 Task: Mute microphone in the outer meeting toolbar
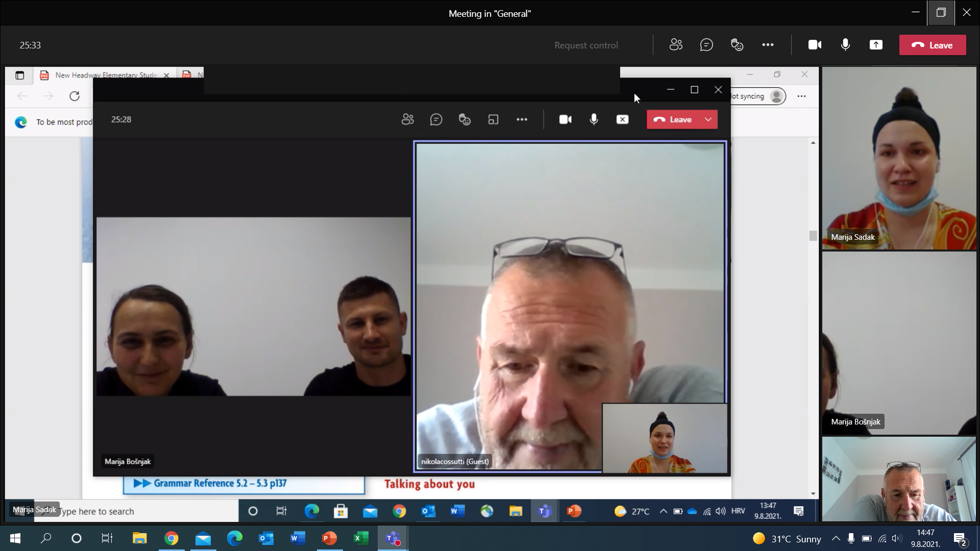846,45
